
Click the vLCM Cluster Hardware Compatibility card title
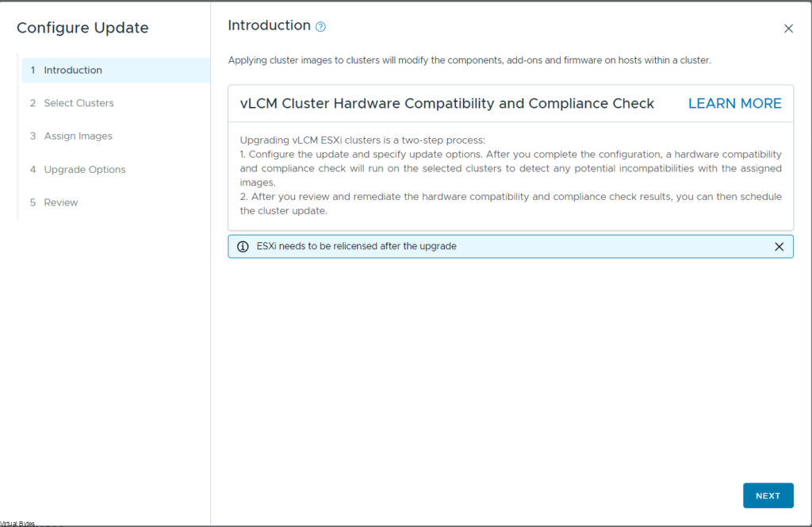(x=446, y=104)
